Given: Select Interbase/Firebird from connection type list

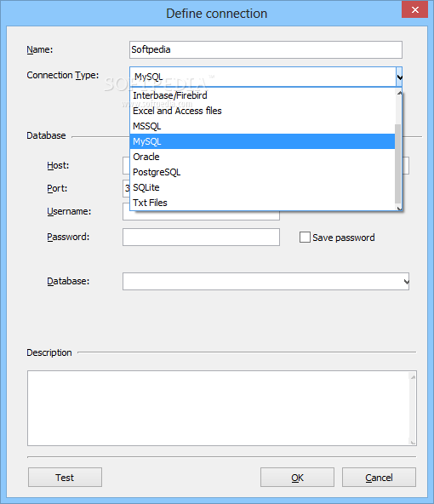Looking at the screenshot, I should (x=262, y=95).
